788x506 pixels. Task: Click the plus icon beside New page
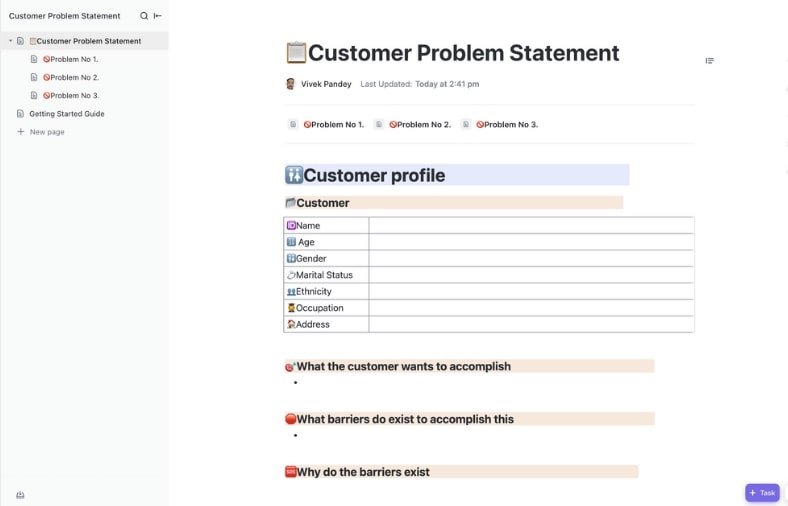point(20,132)
